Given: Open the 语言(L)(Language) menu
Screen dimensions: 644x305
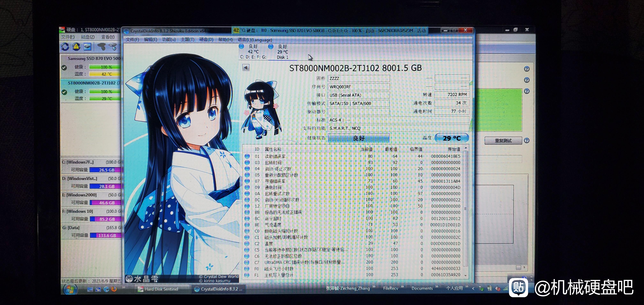Looking at the screenshot, I should click(254, 40).
